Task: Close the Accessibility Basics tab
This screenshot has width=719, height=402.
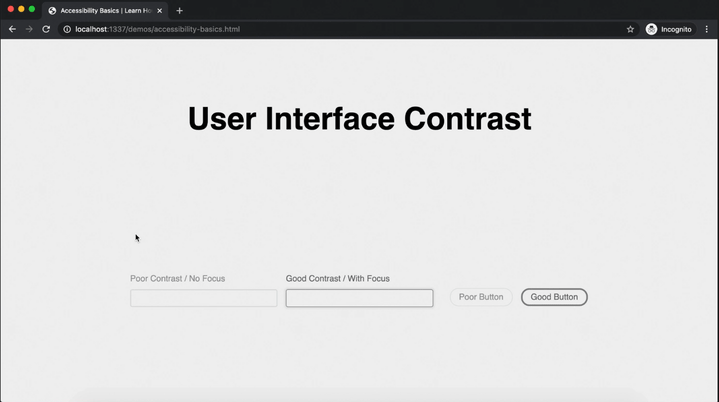Action: click(160, 10)
